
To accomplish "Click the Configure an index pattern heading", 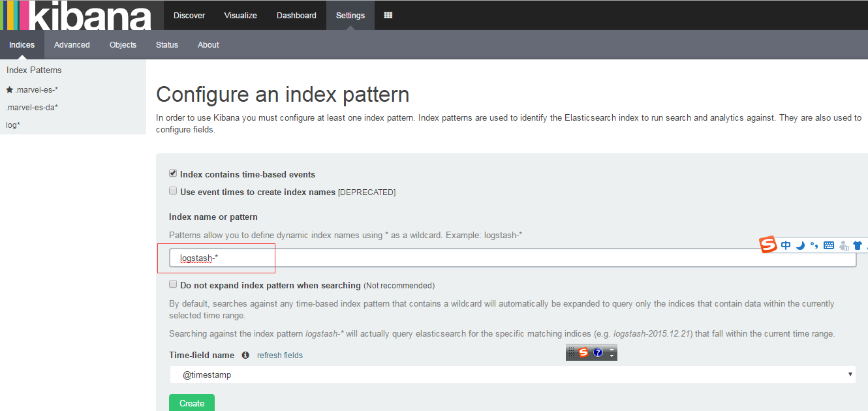I will [x=283, y=95].
